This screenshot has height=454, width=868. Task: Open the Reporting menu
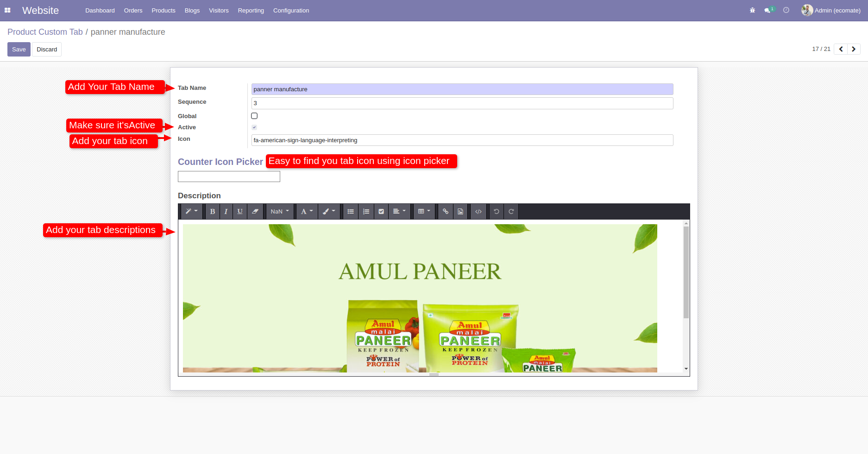tap(251, 10)
